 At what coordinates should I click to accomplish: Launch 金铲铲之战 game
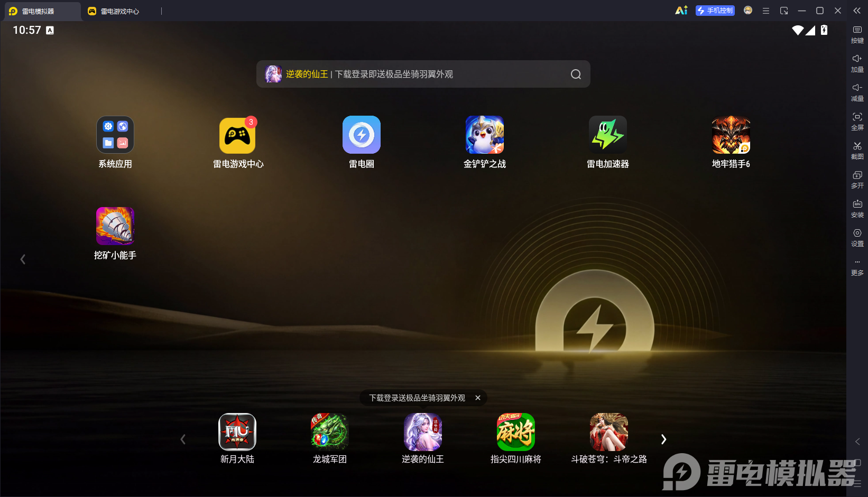(x=485, y=135)
